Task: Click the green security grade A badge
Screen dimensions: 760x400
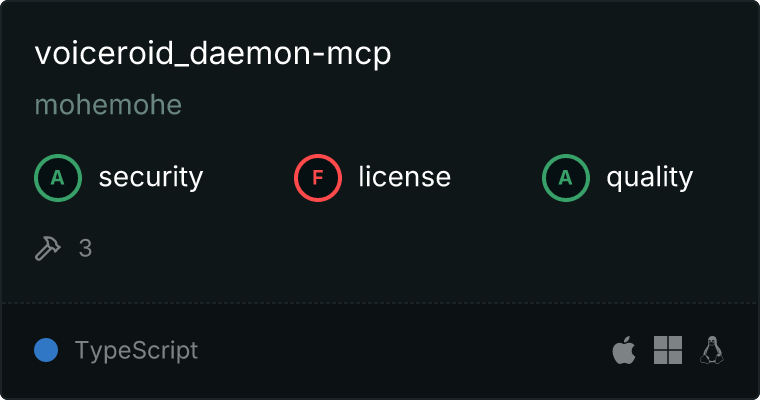Action: point(58,178)
